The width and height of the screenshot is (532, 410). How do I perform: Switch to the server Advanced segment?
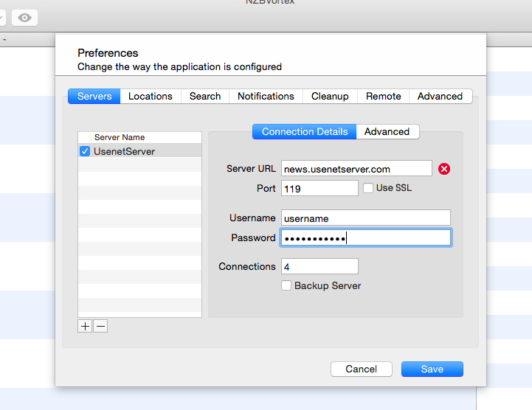click(x=387, y=131)
